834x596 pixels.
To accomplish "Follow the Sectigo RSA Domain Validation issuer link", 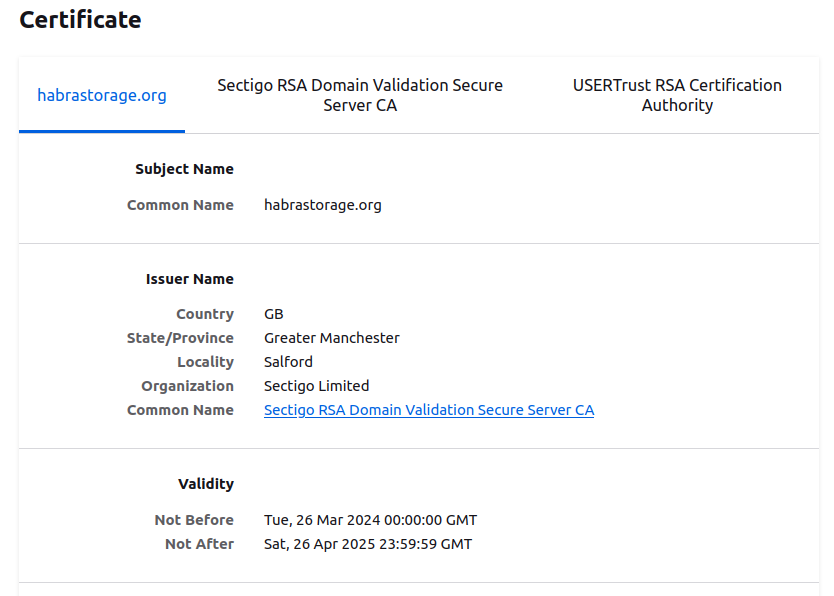I will [x=428, y=410].
